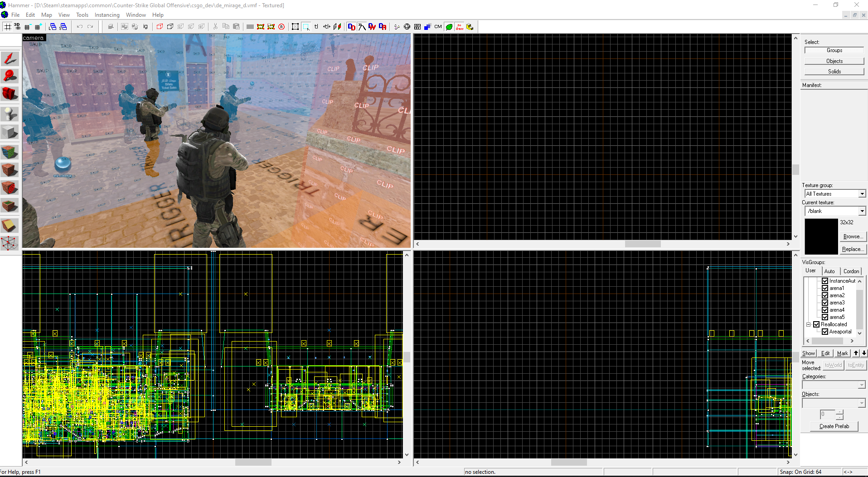868x477 pixels.
Task: Open the Instancing menu
Action: point(107,15)
